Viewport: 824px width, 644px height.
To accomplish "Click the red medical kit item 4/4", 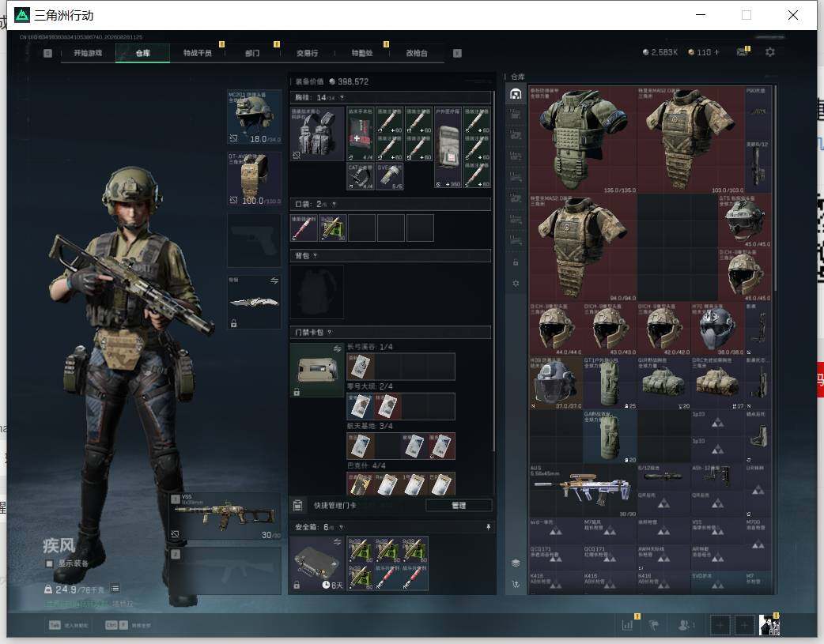I will coord(360,134).
